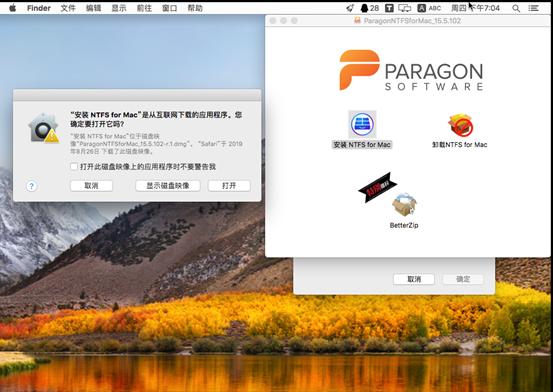553x392 pixels.
Task: Open the 前往 menu
Action: click(x=144, y=8)
